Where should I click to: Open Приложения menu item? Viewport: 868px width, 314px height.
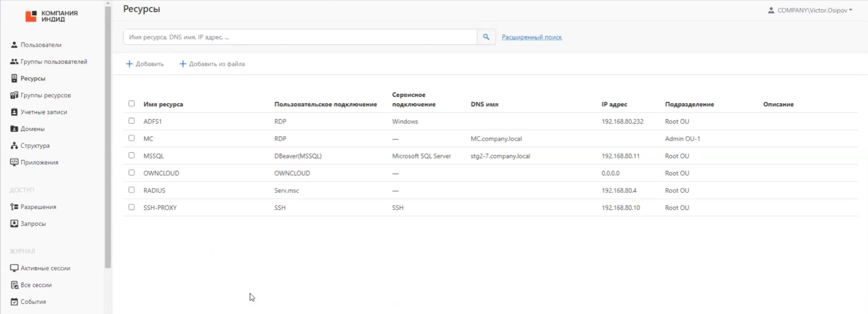[x=39, y=162]
